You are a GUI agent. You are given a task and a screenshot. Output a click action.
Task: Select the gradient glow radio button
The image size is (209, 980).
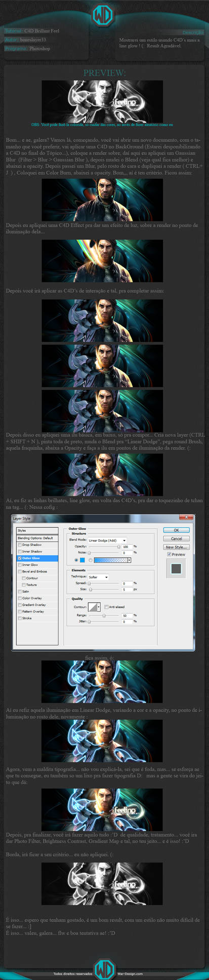(91, 560)
